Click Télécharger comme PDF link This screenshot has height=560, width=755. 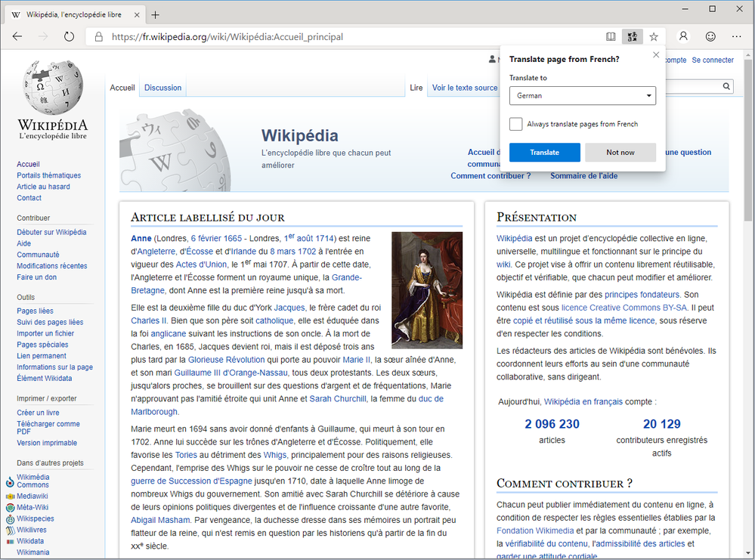pos(48,428)
